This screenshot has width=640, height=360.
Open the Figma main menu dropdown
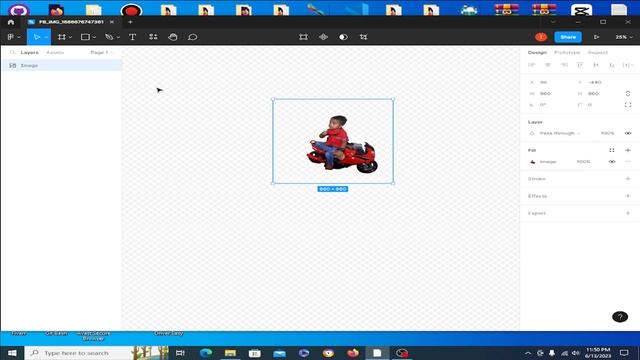coord(13,37)
